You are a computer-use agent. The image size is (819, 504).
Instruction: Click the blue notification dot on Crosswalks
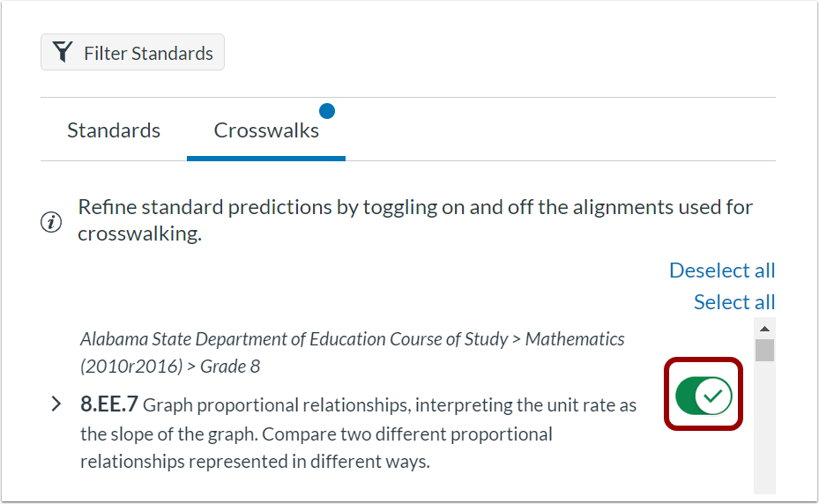pyautogui.click(x=327, y=111)
